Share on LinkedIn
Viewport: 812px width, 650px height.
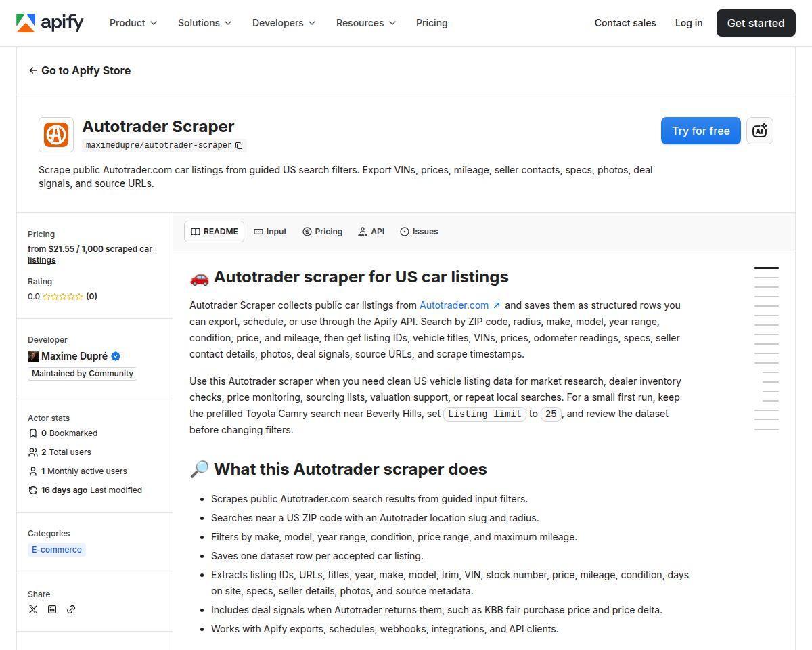pos(52,609)
